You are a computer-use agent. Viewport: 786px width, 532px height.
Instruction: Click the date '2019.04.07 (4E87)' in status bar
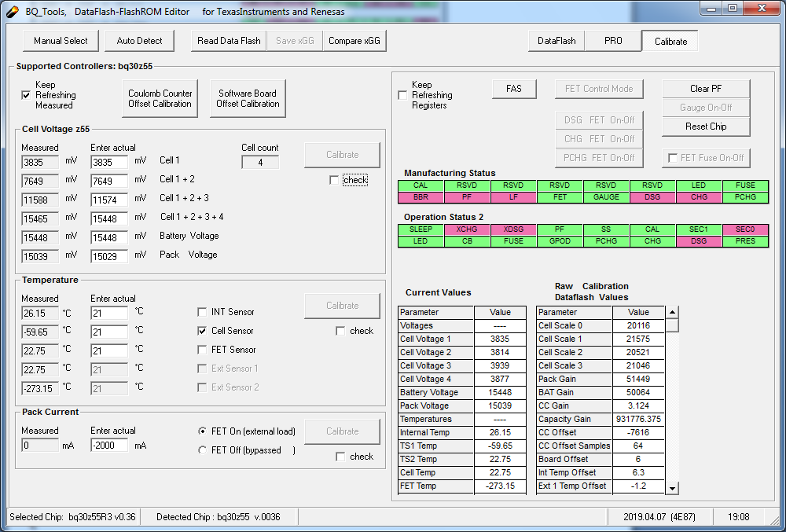coord(659,517)
